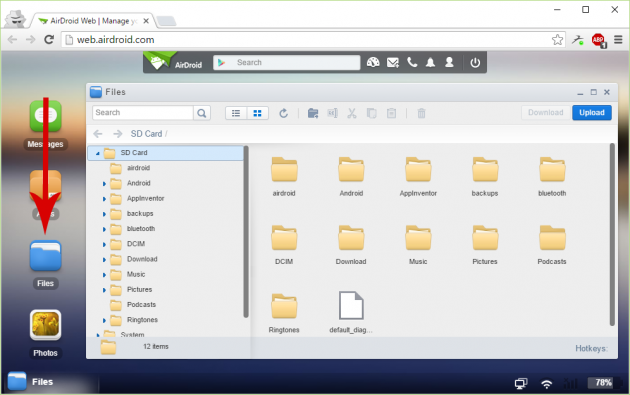The width and height of the screenshot is (630, 395).
Task: Click the delete trash icon
Action: pos(421,113)
